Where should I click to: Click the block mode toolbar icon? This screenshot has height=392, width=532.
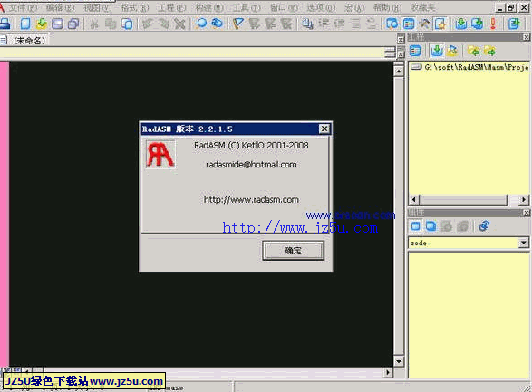(308, 24)
